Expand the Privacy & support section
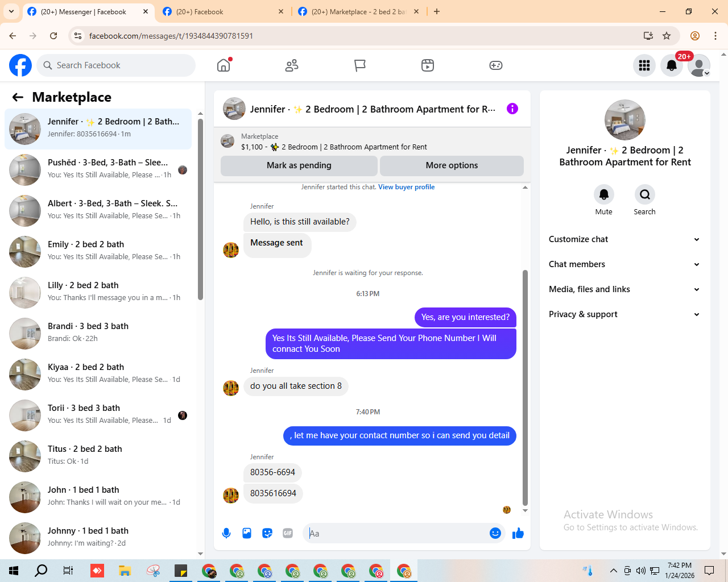728x582 pixels. click(624, 314)
